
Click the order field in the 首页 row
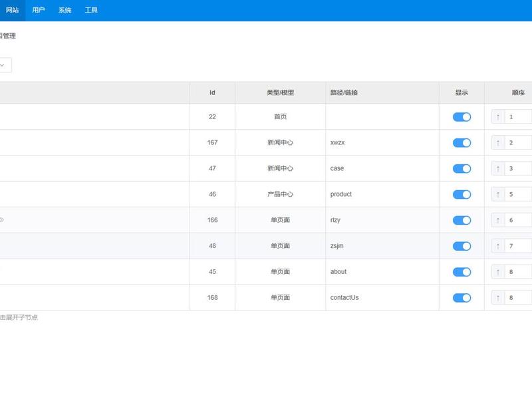(x=519, y=117)
